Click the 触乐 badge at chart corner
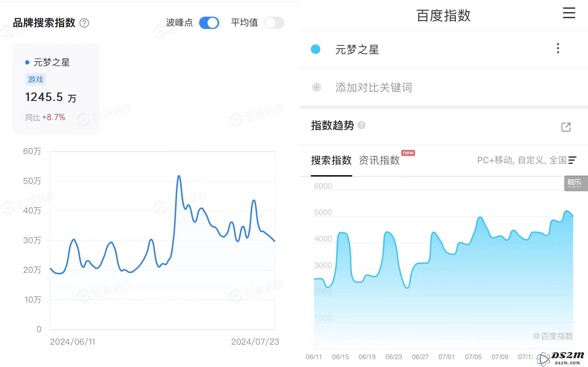The image size is (588, 367). click(x=576, y=183)
